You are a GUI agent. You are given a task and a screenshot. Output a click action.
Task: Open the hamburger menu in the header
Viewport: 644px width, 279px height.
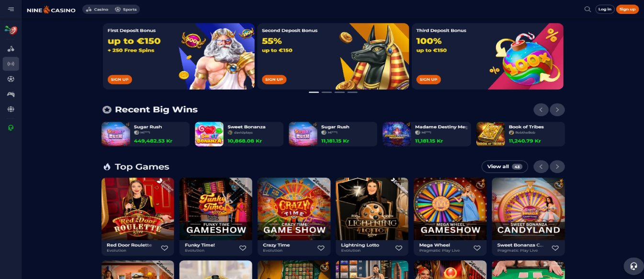11,9
